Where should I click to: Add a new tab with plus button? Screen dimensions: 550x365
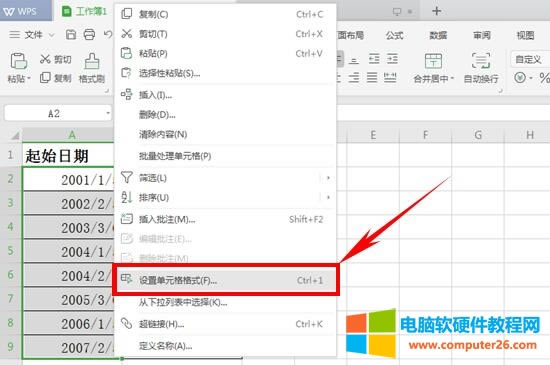(436, 11)
